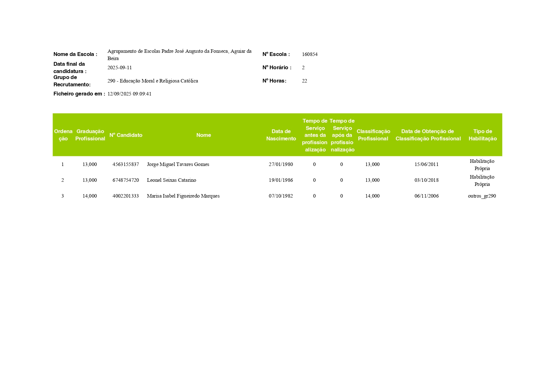Viewport: 555px width, 392px height.
Task: Click the 'Classificação Profissional' column header
Action: (x=373, y=135)
